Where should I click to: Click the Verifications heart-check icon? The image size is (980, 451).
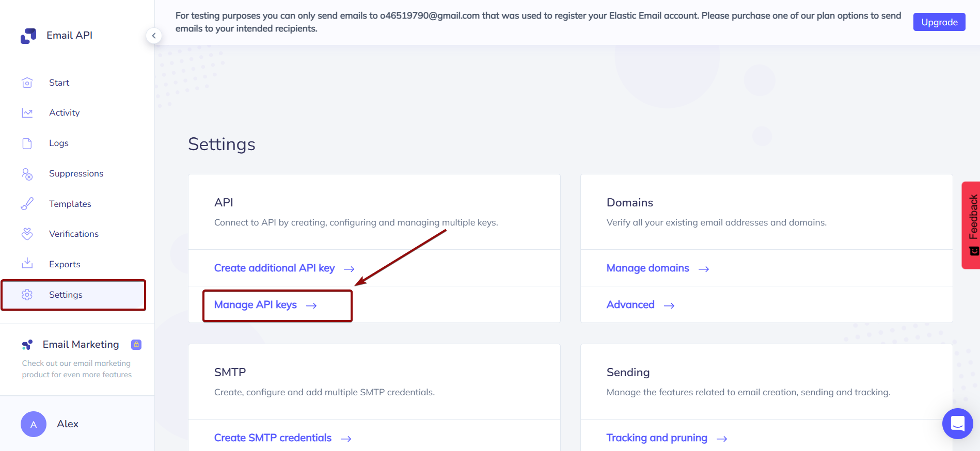point(27,234)
